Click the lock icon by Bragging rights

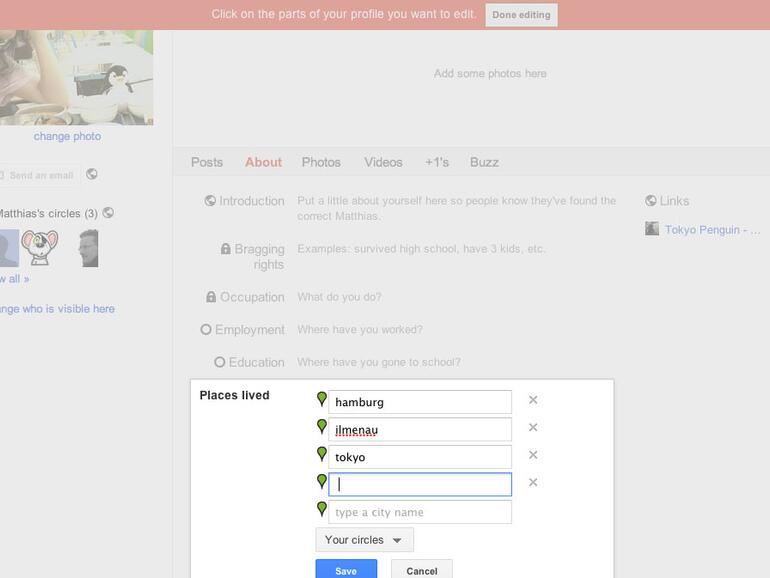226,249
